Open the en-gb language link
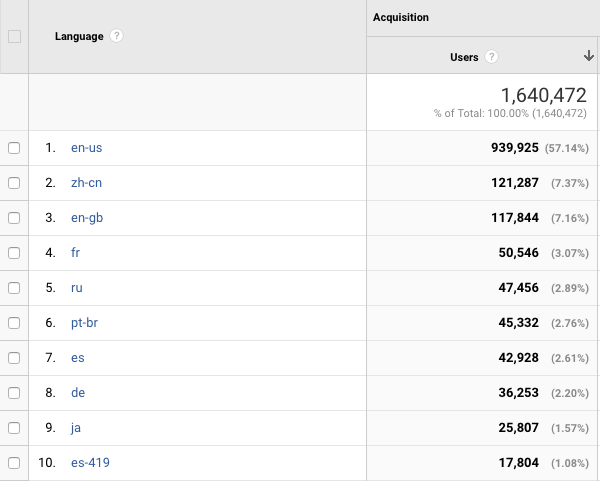Viewport: 600px width, 482px height. point(87,218)
